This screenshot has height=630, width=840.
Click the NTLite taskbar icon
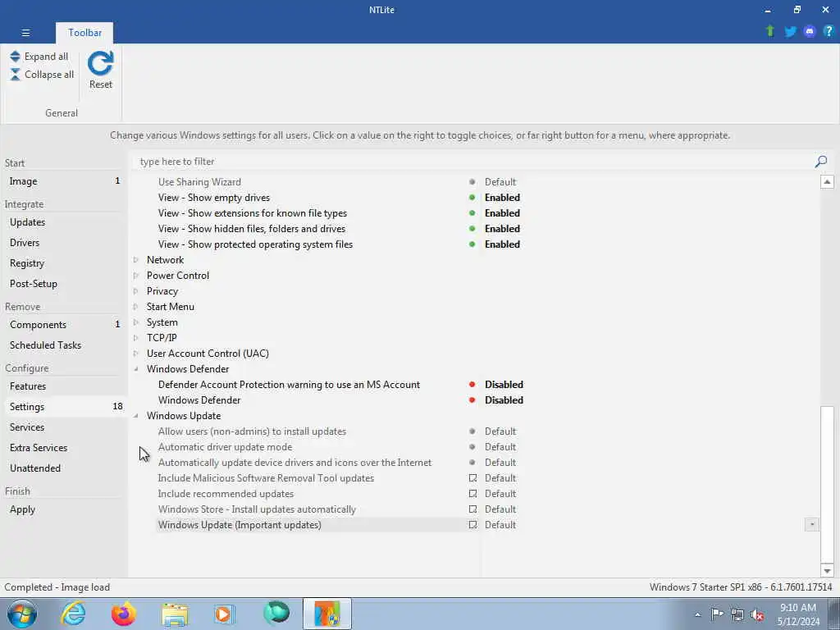pos(326,614)
